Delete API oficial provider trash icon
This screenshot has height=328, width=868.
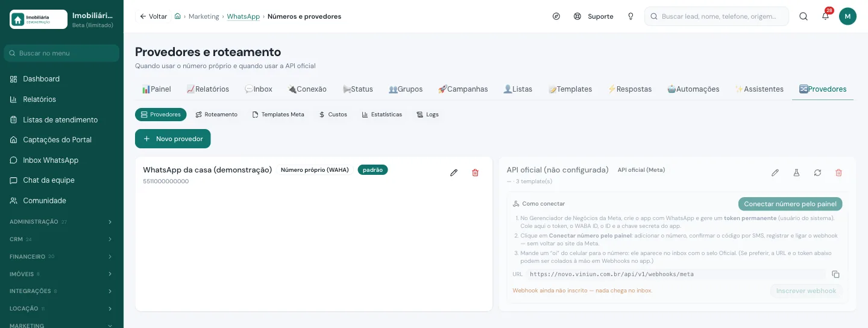tap(838, 172)
